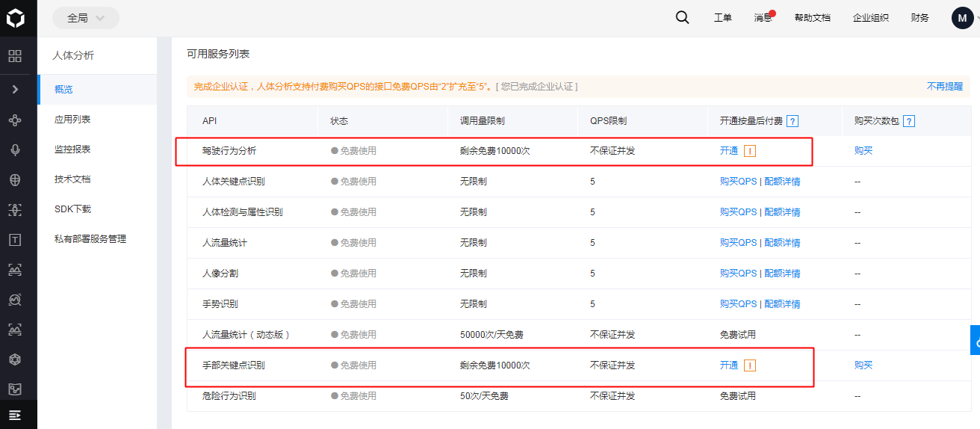Open the product grid overview icon
The height and width of the screenshot is (429, 980).
tap(15, 56)
